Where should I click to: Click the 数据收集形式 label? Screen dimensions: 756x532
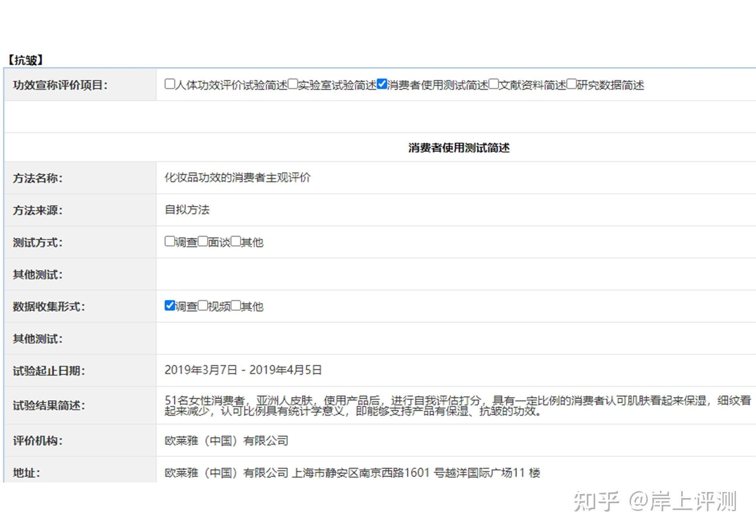click(x=49, y=307)
